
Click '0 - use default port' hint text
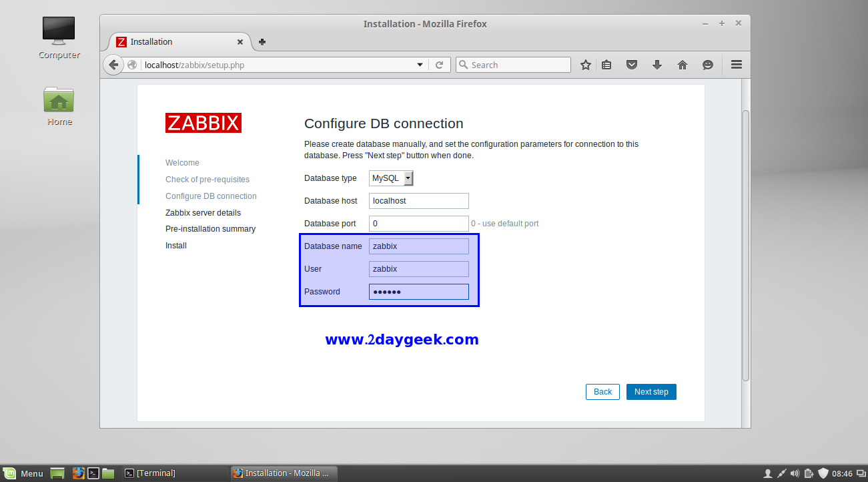point(505,224)
